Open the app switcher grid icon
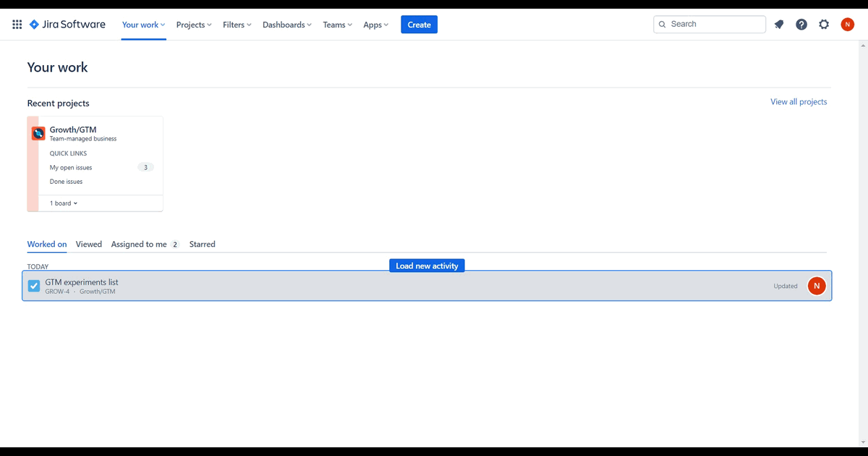This screenshot has width=868, height=456. click(17, 25)
